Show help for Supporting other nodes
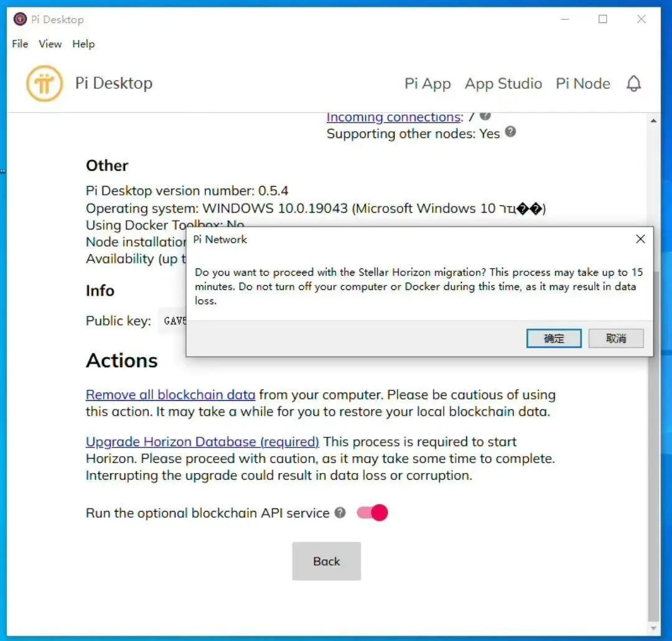Viewport: 672px width, 641px height. pos(510,132)
